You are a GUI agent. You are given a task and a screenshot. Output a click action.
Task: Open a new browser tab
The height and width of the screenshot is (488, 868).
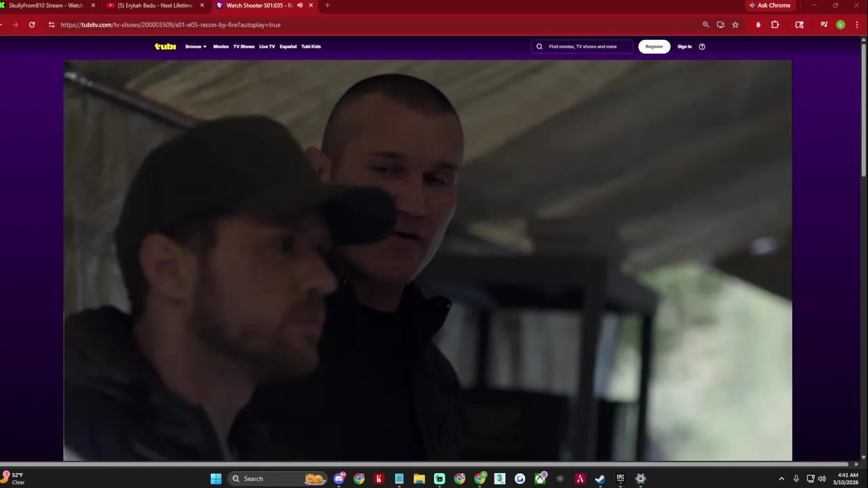(x=328, y=5)
